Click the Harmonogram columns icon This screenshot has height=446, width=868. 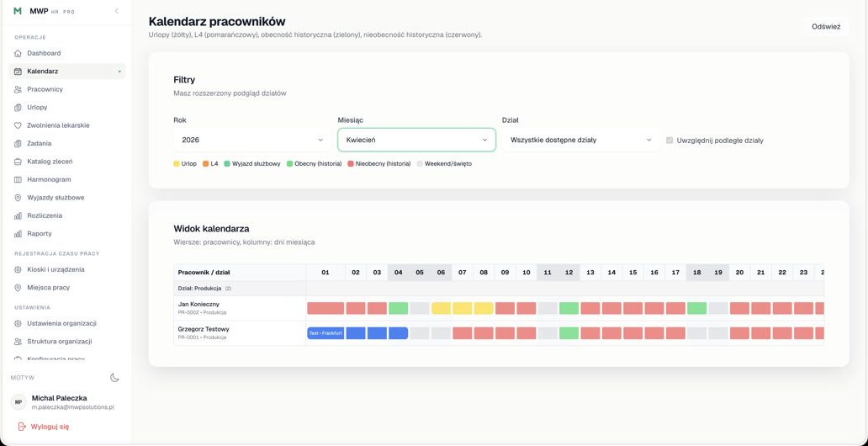click(18, 179)
